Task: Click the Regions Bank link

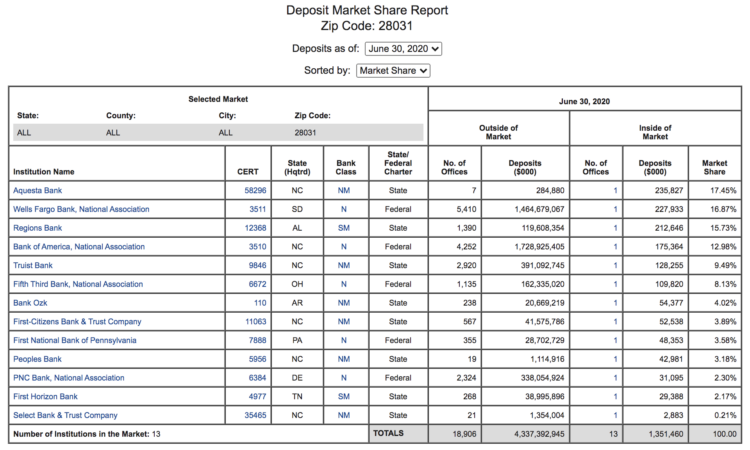Action: (x=37, y=228)
